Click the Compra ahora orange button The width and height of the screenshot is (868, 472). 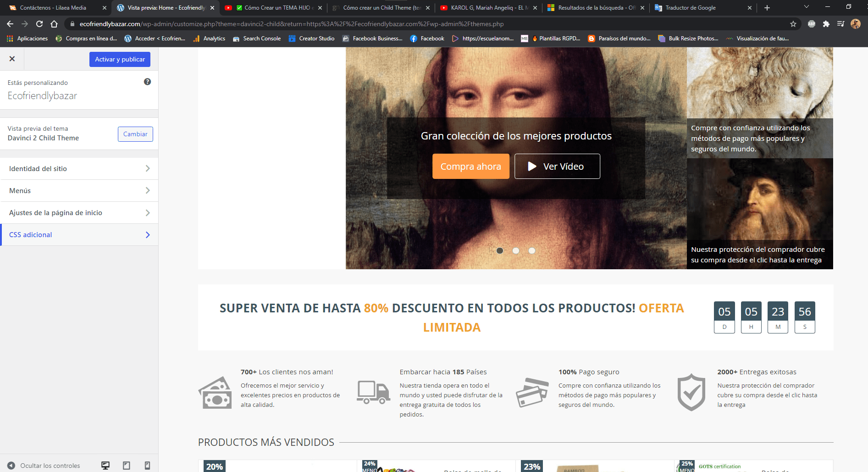pyautogui.click(x=470, y=166)
